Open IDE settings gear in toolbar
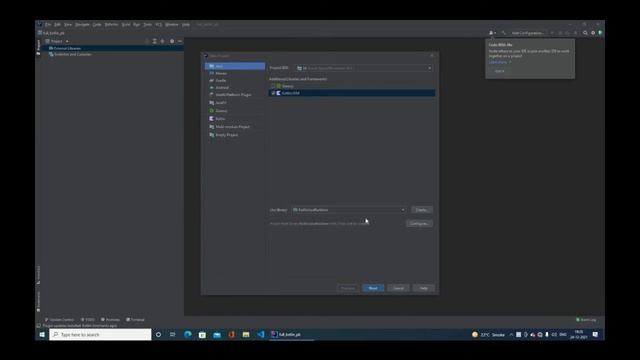Viewport: 640px width, 360px height. [x=593, y=33]
